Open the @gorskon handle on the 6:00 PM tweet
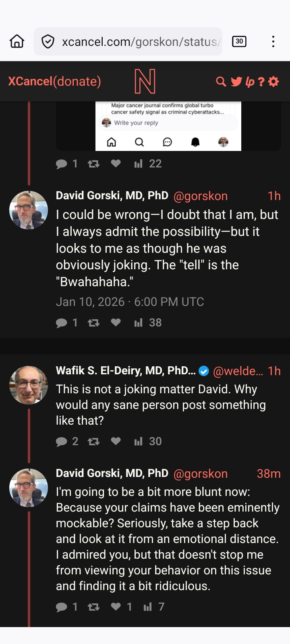 point(200,196)
